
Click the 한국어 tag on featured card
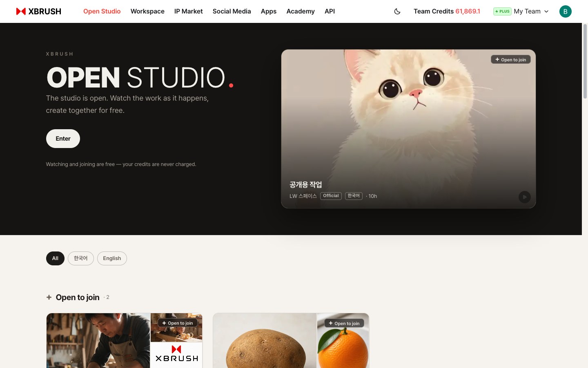pyautogui.click(x=354, y=196)
